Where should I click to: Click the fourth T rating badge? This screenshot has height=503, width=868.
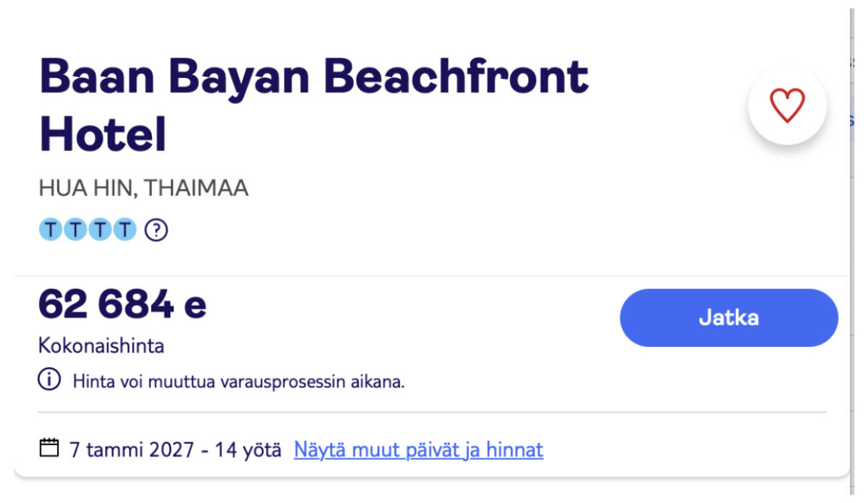coord(124,229)
